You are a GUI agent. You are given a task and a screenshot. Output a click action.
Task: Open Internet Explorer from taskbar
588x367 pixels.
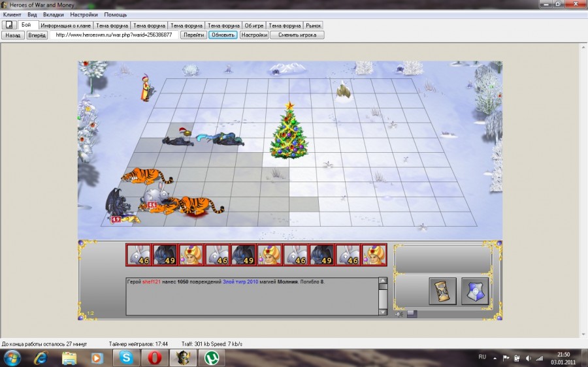40,358
